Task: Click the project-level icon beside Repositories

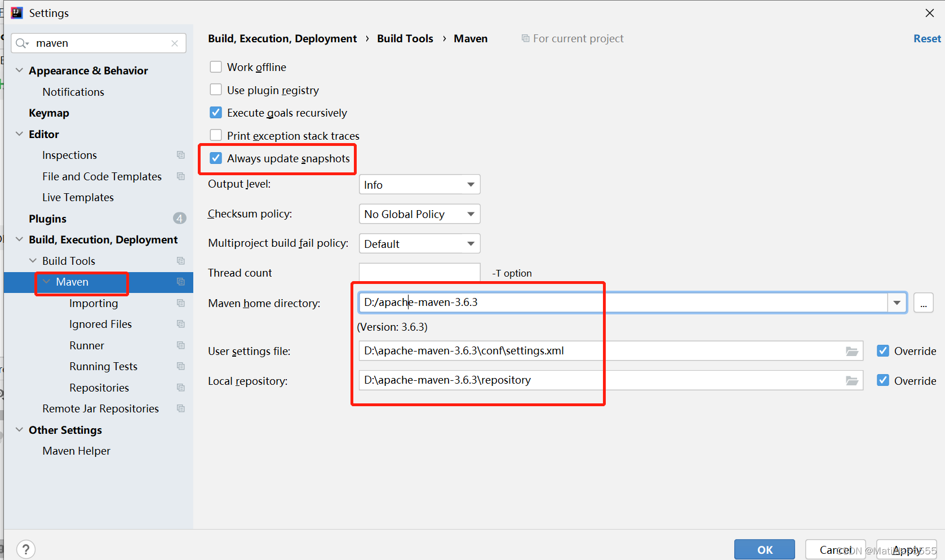Action: tap(181, 388)
